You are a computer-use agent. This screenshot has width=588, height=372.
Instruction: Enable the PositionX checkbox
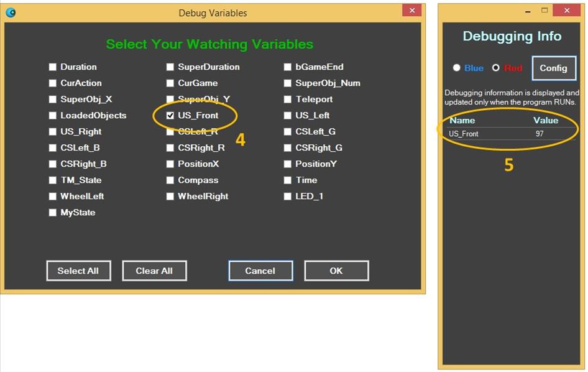coord(170,164)
